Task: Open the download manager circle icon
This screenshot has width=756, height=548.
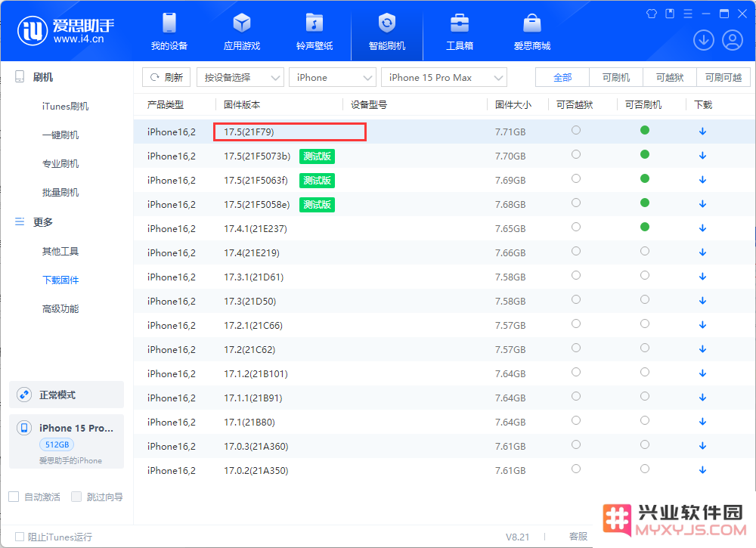Action: (x=704, y=40)
